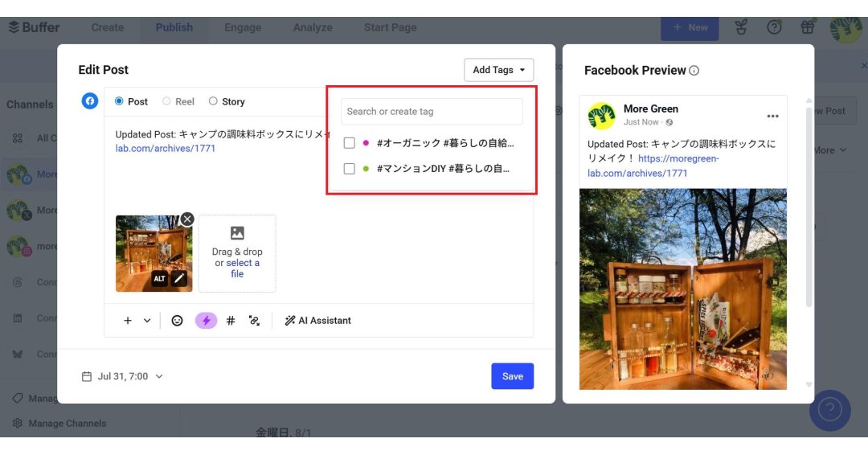Click the calendar icon beside Jul 31

click(86, 376)
